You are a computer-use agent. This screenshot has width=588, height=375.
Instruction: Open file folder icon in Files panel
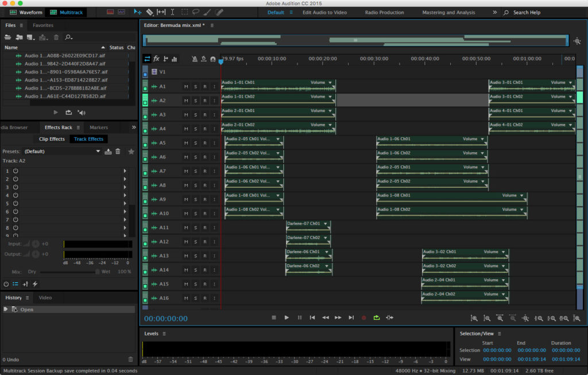(x=7, y=37)
